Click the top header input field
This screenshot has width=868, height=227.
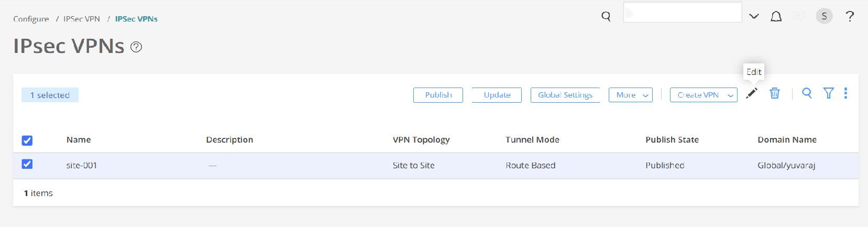coord(682,13)
